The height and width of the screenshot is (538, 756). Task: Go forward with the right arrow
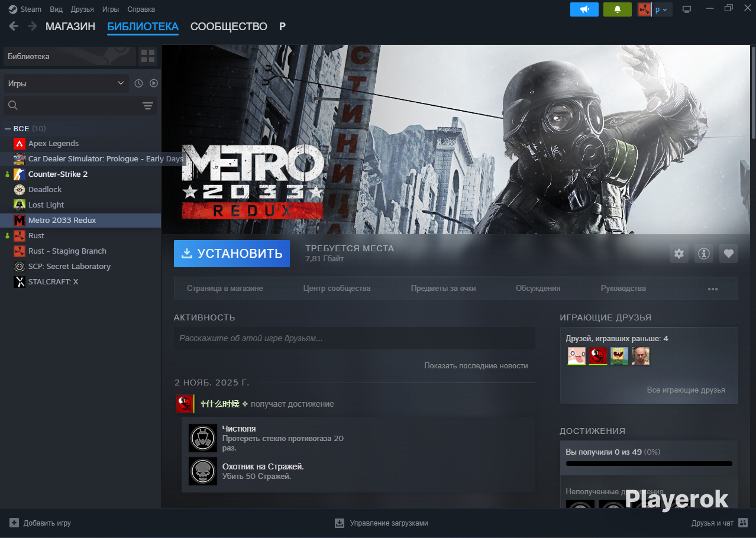pyautogui.click(x=33, y=27)
